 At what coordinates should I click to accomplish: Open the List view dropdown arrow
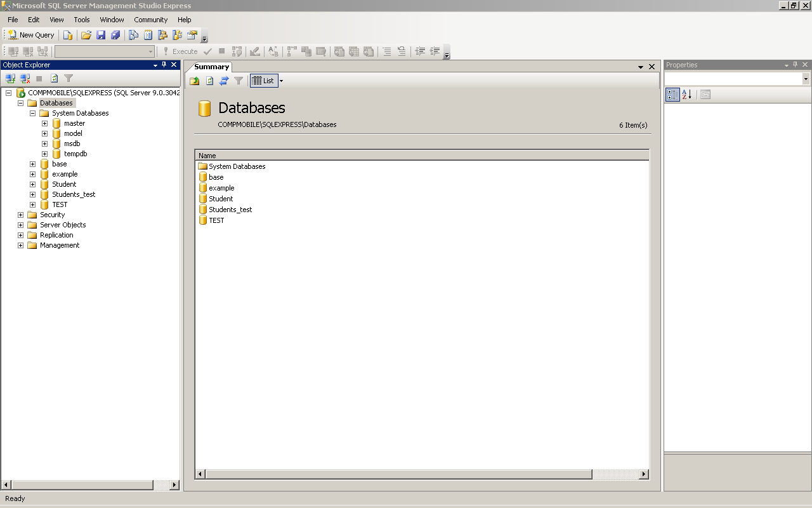281,81
